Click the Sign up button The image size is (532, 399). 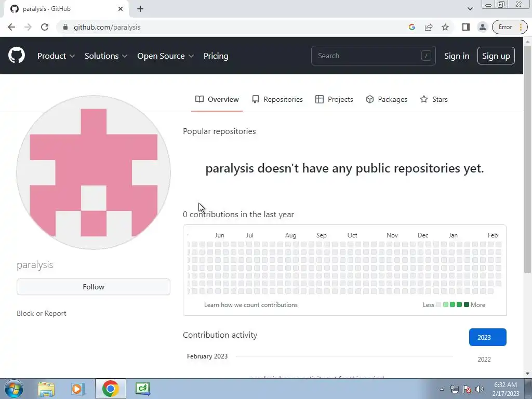click(496, 56)
